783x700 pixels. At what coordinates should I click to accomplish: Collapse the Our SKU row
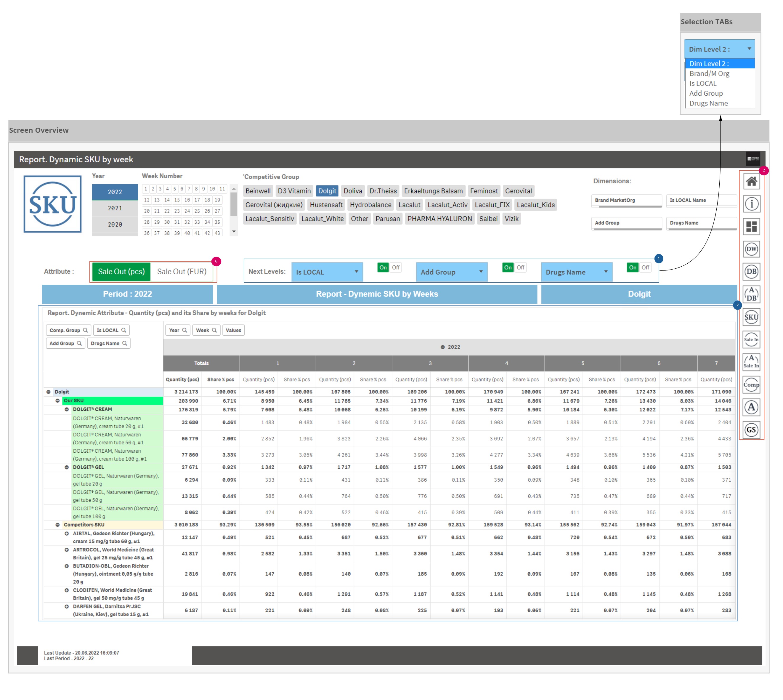pyautogui.click(x=58, y=401)
